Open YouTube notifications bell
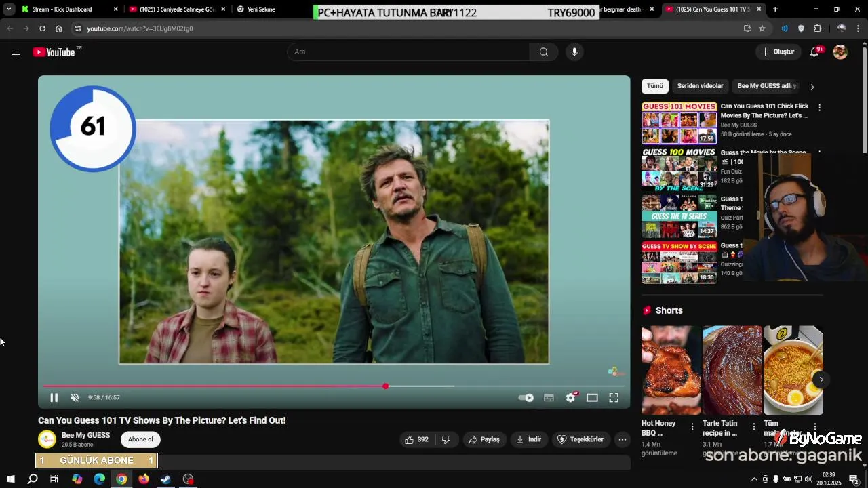This screenshot has width=868, height=488. [815, 52]
